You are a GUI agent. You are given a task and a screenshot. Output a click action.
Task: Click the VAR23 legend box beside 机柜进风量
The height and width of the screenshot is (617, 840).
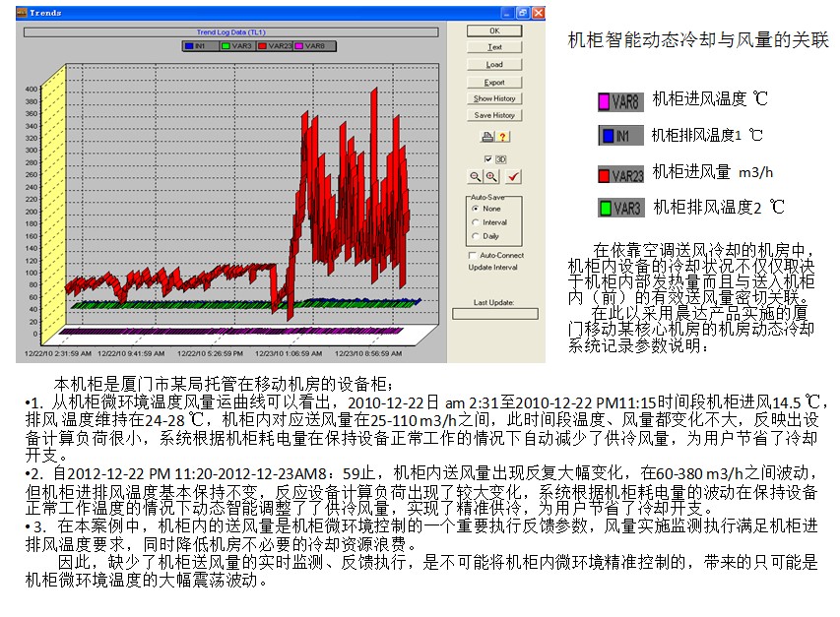click(x=620, y=175)
